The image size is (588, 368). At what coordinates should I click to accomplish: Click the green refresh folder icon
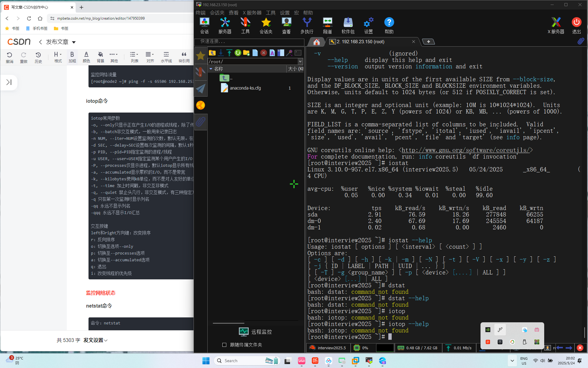(x=238, y=53)
